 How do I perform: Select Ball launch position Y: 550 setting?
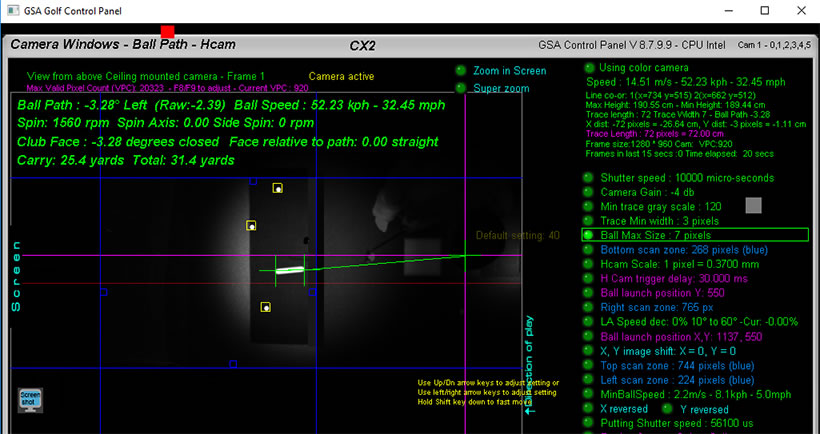pyautogui.click(x=589, y=293)
